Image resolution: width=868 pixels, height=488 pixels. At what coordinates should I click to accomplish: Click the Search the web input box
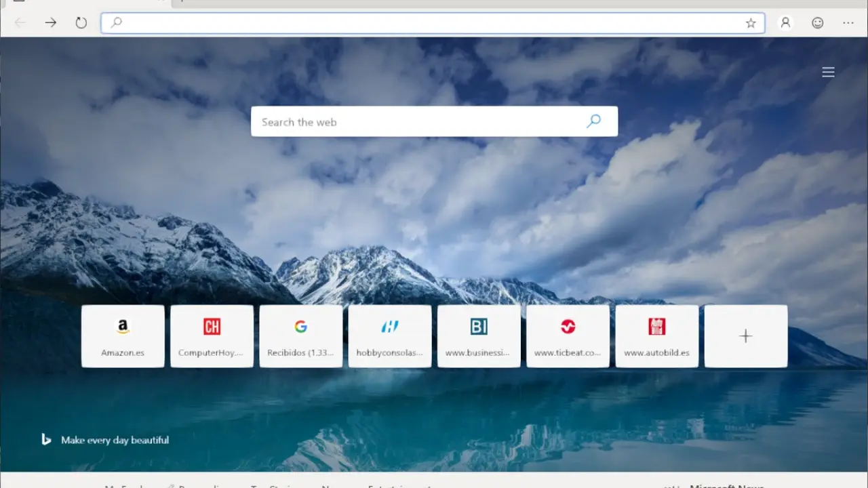pos(420,122)
